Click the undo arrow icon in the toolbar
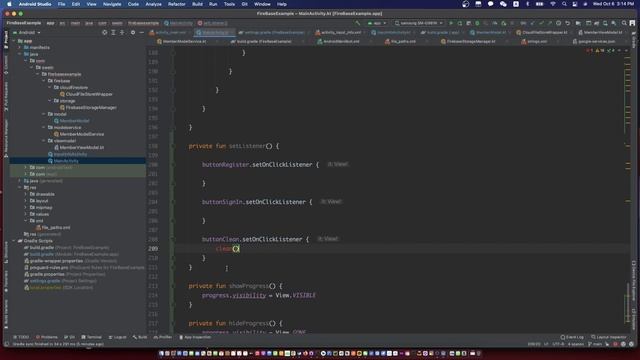Image resolution: width=640 pixels, height=360 pixels. click(x=567, y=23)
